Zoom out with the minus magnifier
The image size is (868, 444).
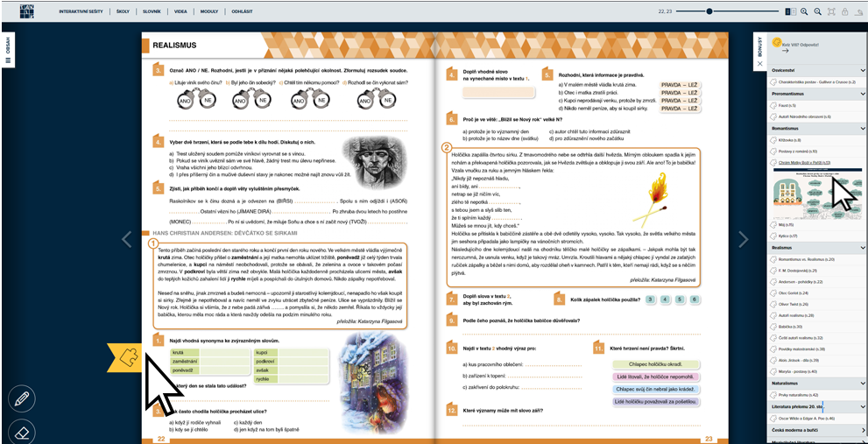click(x=817, y=11)
